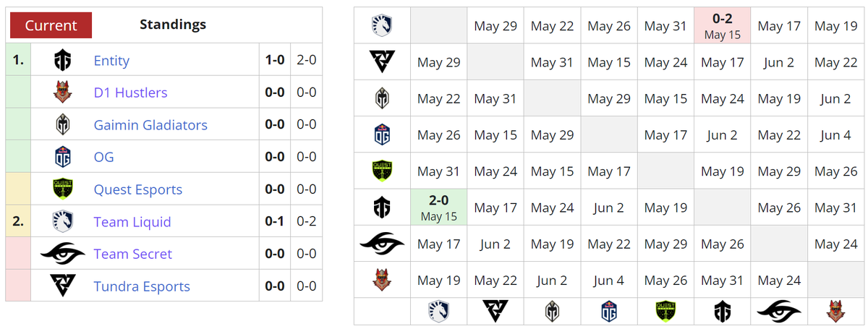Click the D1 Hustlers logo in standings
This screenshot has height=329, width=868.
point(63,93)
